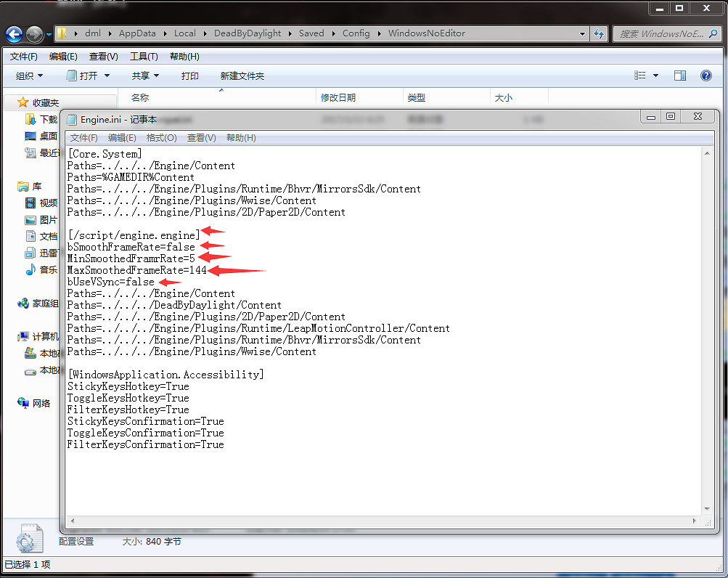This screenshot has width=728, height=578.
Task: Open the view options dropdown arrow
Action: [x=656, y=76]
